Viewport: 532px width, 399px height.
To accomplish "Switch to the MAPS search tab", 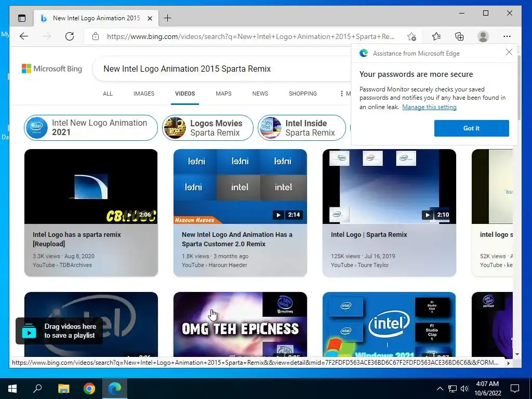I will tap(223, 94).
